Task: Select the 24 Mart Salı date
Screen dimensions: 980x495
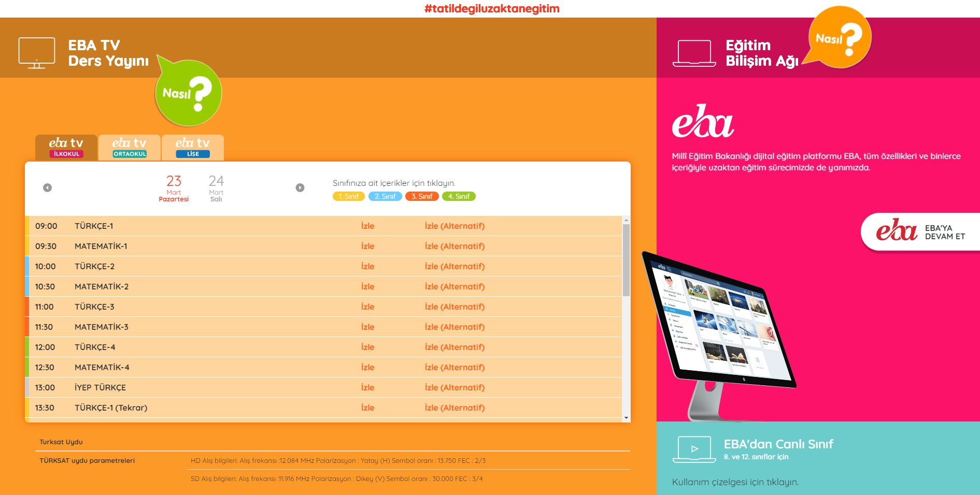Action: (x=216, y=188)
